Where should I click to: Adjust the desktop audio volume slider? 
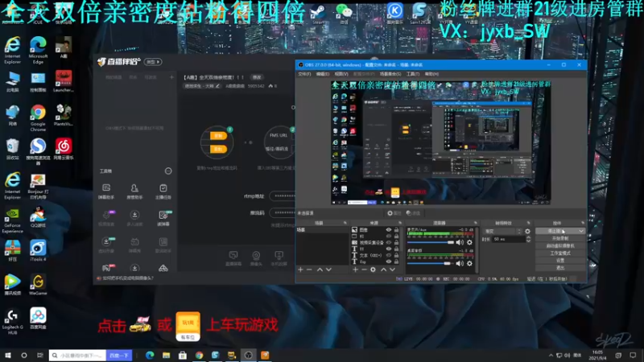coord(431,264)
